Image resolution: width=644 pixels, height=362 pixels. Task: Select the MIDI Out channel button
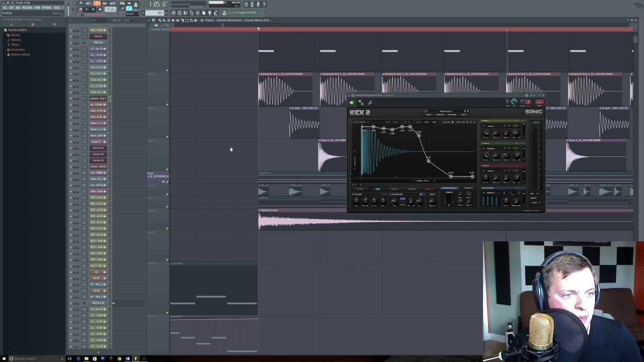(x=98, y=42)
